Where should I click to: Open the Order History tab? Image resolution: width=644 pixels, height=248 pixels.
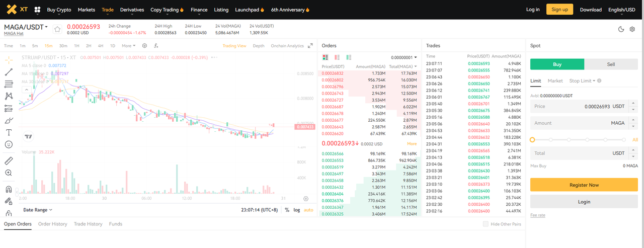click(x=53, y=224)
